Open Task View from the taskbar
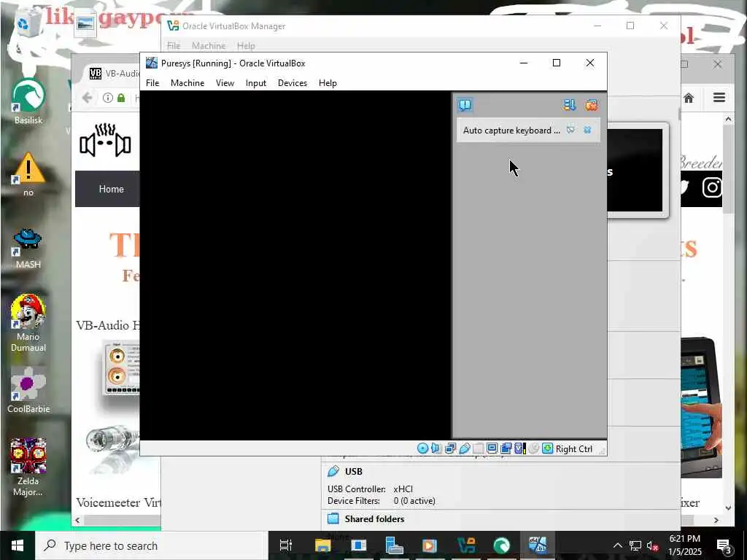 (286, 545)
